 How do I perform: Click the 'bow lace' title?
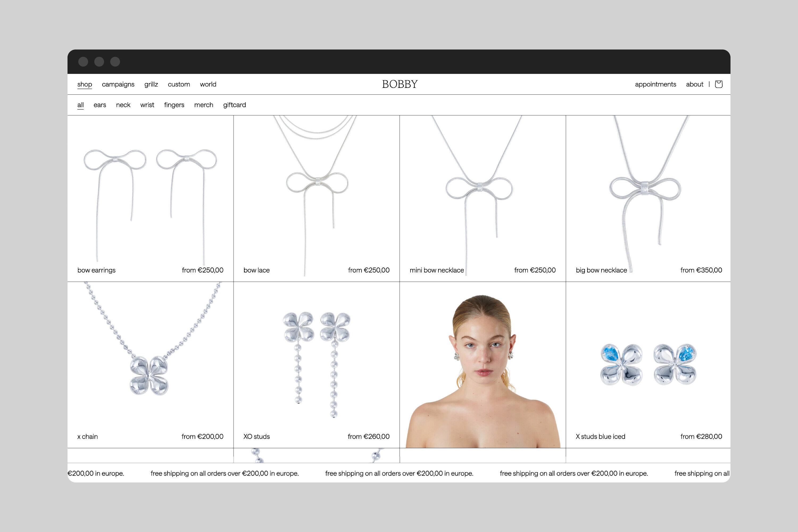point(256,270)
